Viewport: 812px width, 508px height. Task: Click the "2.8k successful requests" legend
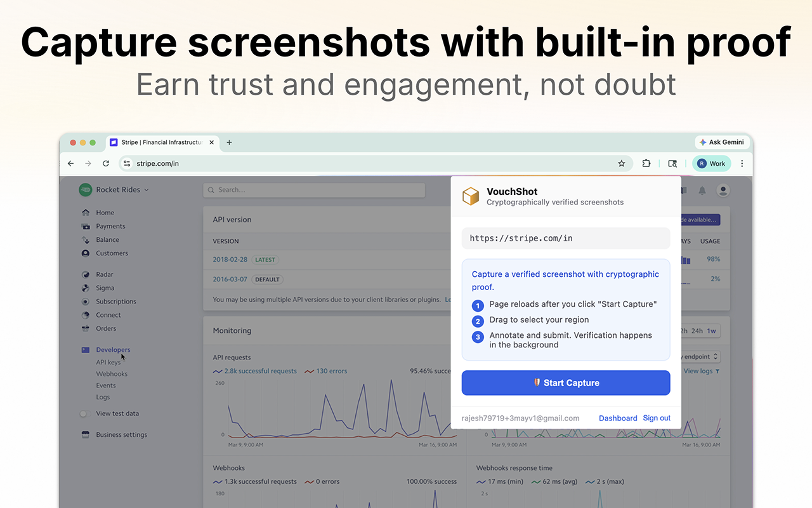tap(255, 371)
